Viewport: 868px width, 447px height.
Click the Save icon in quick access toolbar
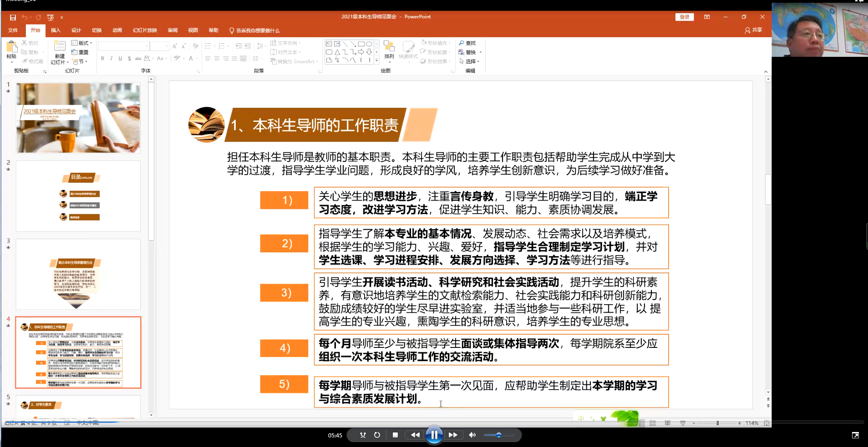coord(13,17)
